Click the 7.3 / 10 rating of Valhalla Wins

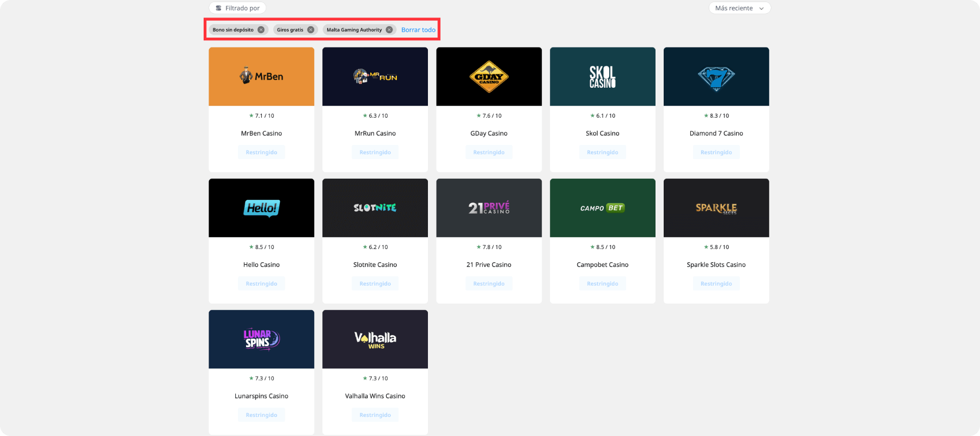click(376, 379)
